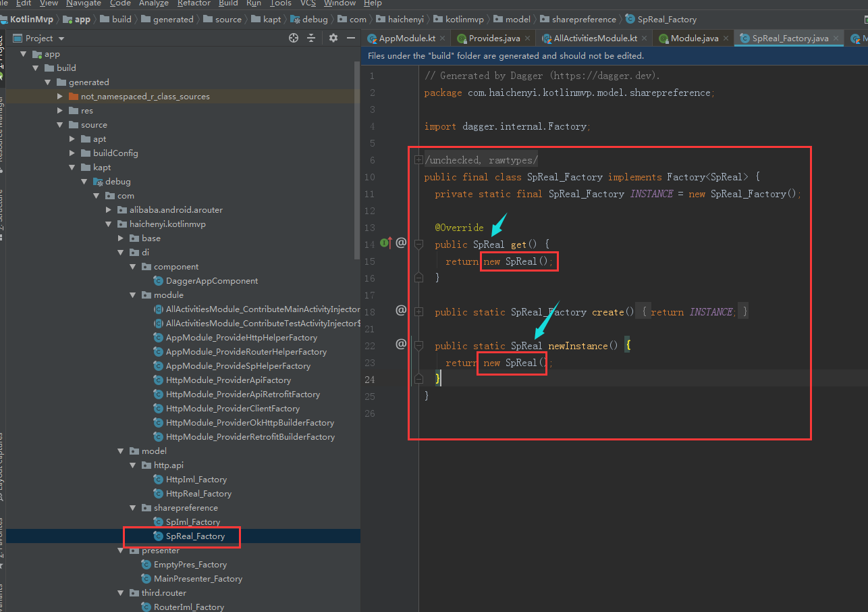
Task: Open the Tools menu
Action: [x=281, y=3]
